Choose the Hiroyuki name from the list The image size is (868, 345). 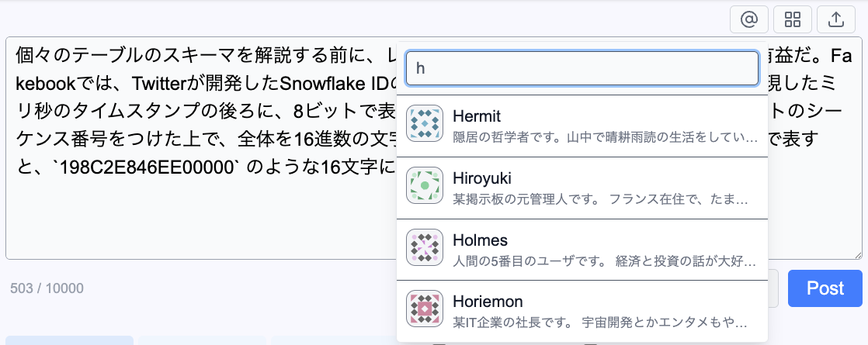[x=481, y=178]
